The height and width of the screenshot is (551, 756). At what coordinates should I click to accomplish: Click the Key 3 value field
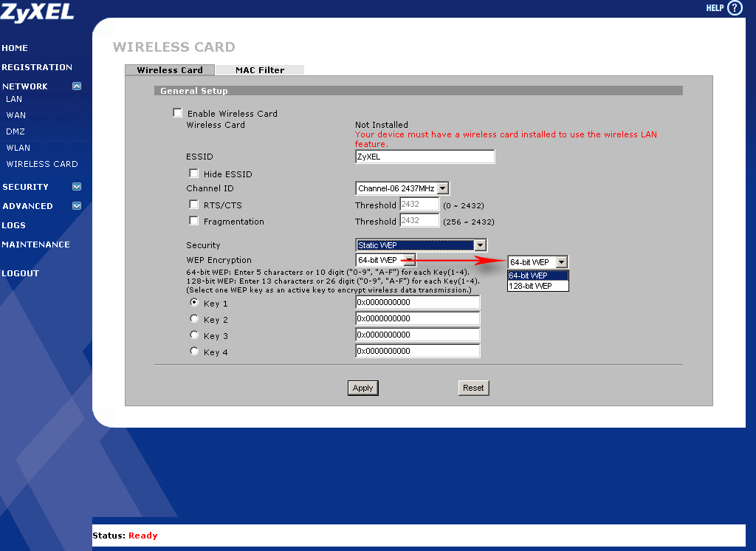[x=418, y=335]
